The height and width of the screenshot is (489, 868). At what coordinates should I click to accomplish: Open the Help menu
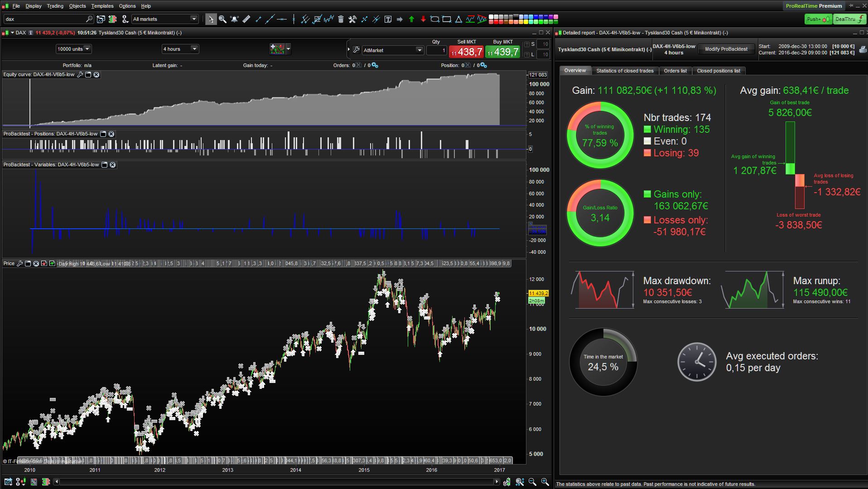pyautogui.click(x=146, y=6)
